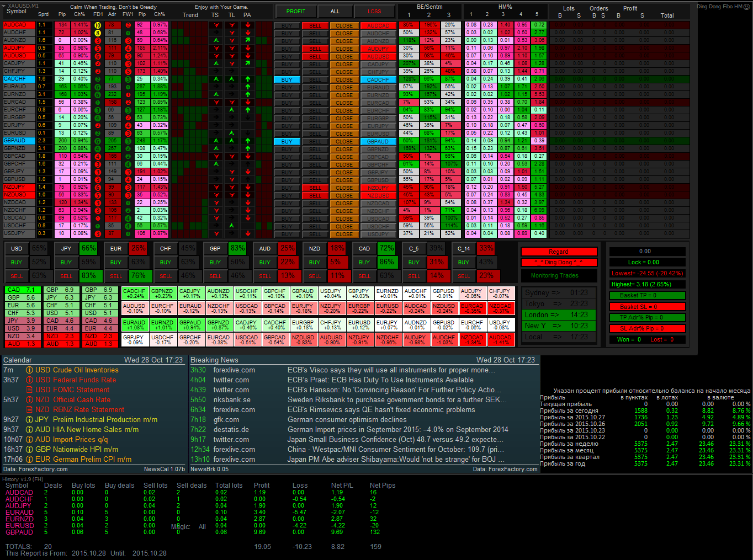Screen dimensions: 753x560
Task: Click info icon beside USD Federal Funds Rate
Action: tap(29, 380)
